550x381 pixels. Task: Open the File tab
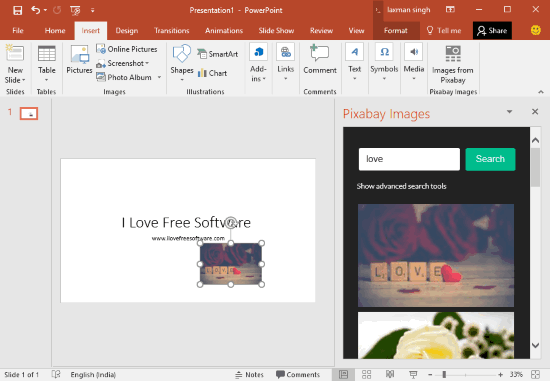18,31
